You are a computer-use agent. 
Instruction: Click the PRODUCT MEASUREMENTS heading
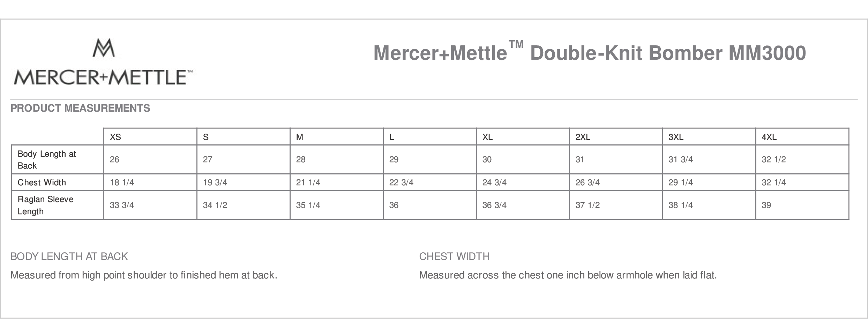(x=80, y=108)
